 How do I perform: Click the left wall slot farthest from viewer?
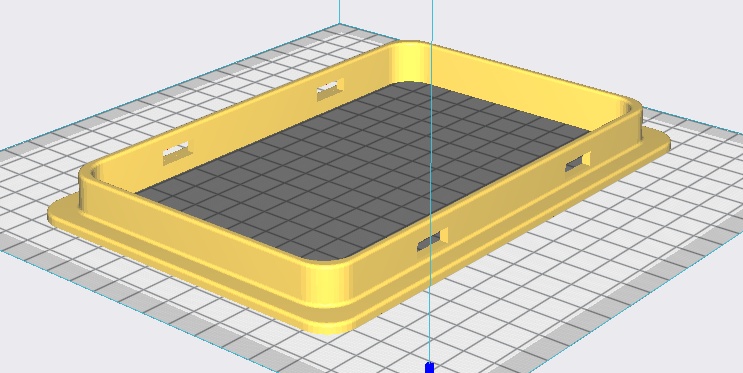click(330, 89)
